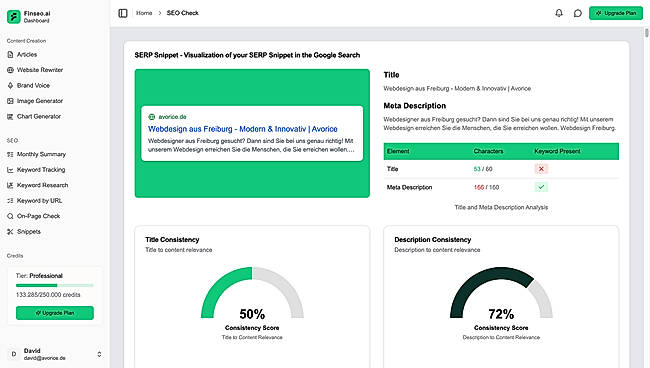Screen dimensions: 650x368
Task: Open Articles in the sidebar
Action: pos(27,55)
